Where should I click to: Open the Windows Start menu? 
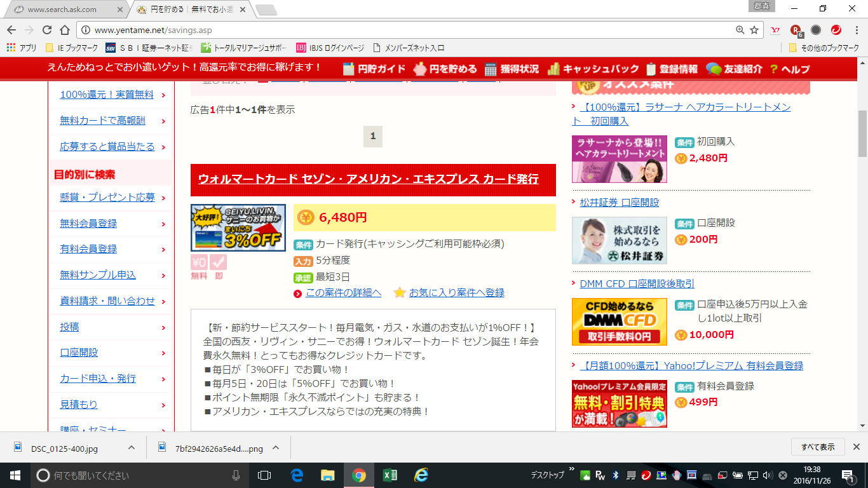(x=15, y=475)
